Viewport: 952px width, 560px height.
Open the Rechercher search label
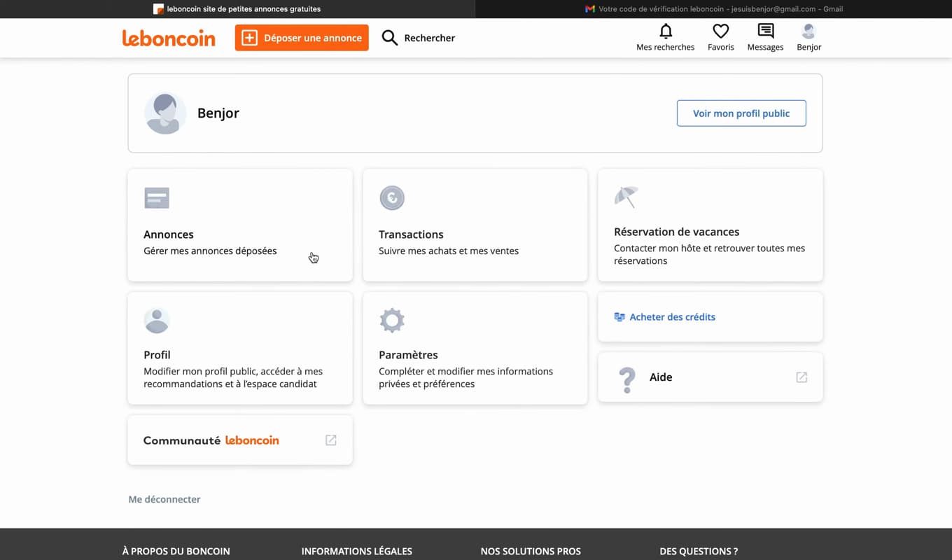[430, 38]
